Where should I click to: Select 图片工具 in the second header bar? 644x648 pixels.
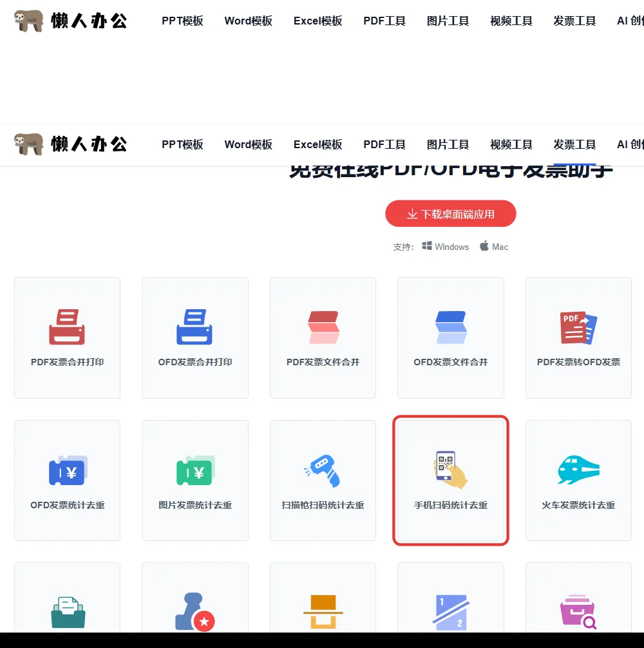pos(448,144)
